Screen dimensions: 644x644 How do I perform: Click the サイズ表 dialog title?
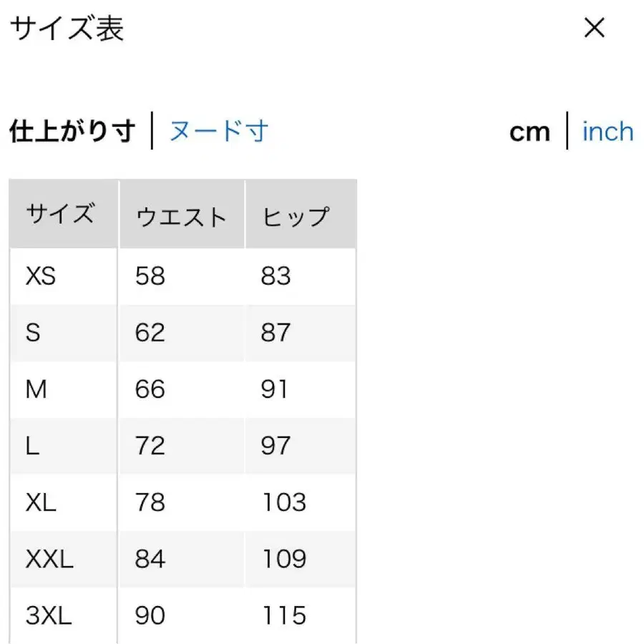coord(66,29)
